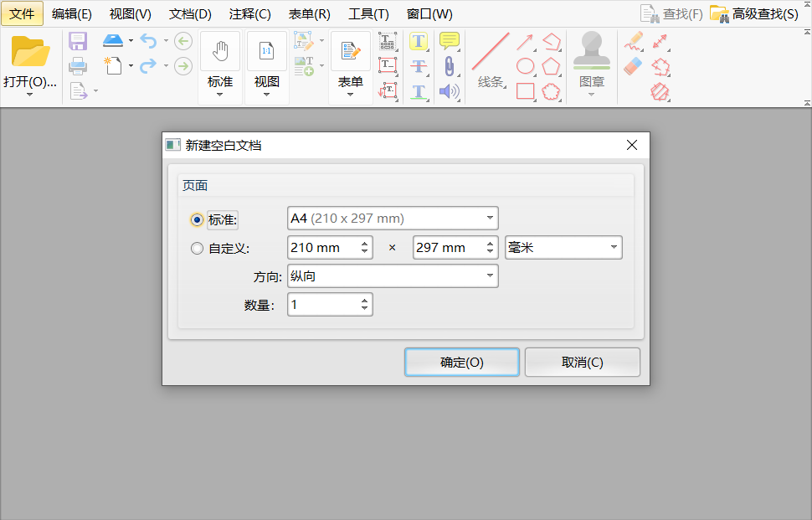Expand the 打开(O) dropdown arrow
812x520 pixels.
pyautogui.click(x=29, y=95)
